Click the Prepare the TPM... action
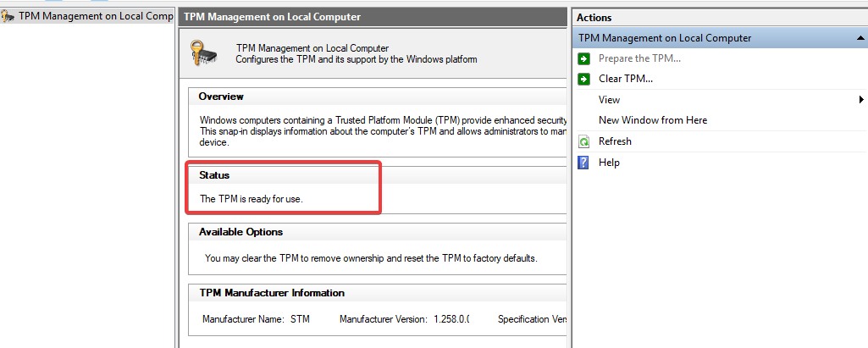The width and height of the screenshot is (868, 348). (639, 58)
